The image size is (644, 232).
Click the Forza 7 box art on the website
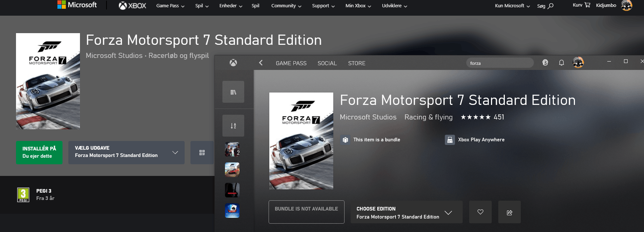48,81
